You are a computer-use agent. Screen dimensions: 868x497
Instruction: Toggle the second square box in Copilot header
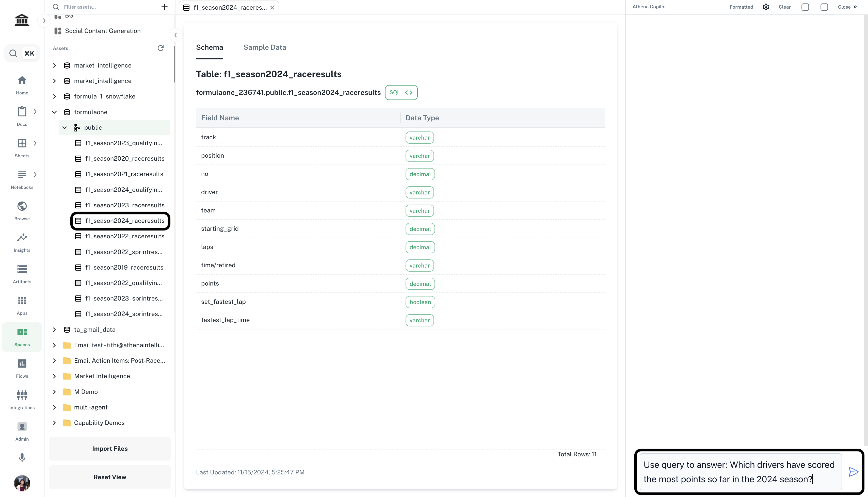[x=824, y=7]
